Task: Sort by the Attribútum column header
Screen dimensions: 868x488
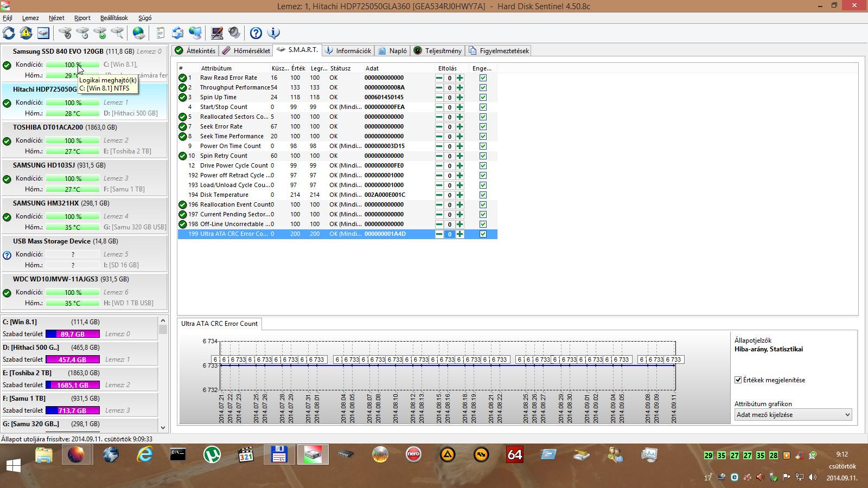Action: (216, 68)
